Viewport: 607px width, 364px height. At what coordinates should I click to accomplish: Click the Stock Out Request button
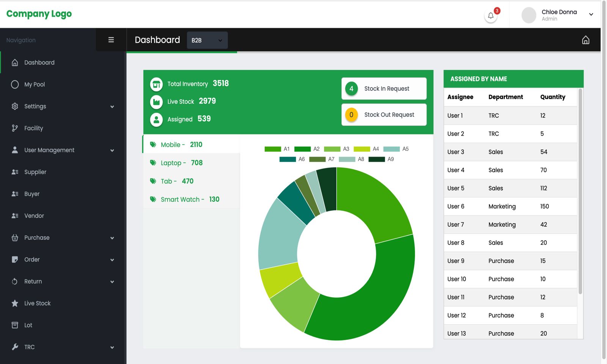click(384, 115)
